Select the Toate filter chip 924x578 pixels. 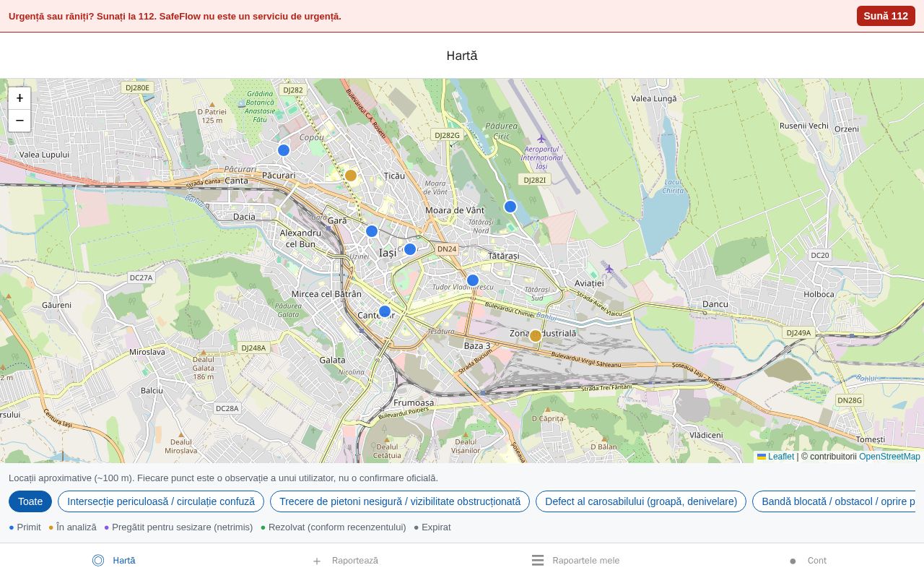30,501
